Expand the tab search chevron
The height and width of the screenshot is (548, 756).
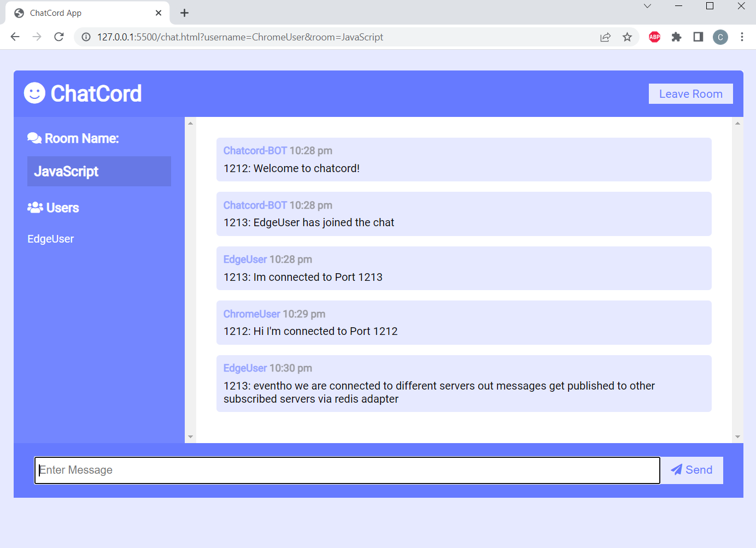pos(647,7)
